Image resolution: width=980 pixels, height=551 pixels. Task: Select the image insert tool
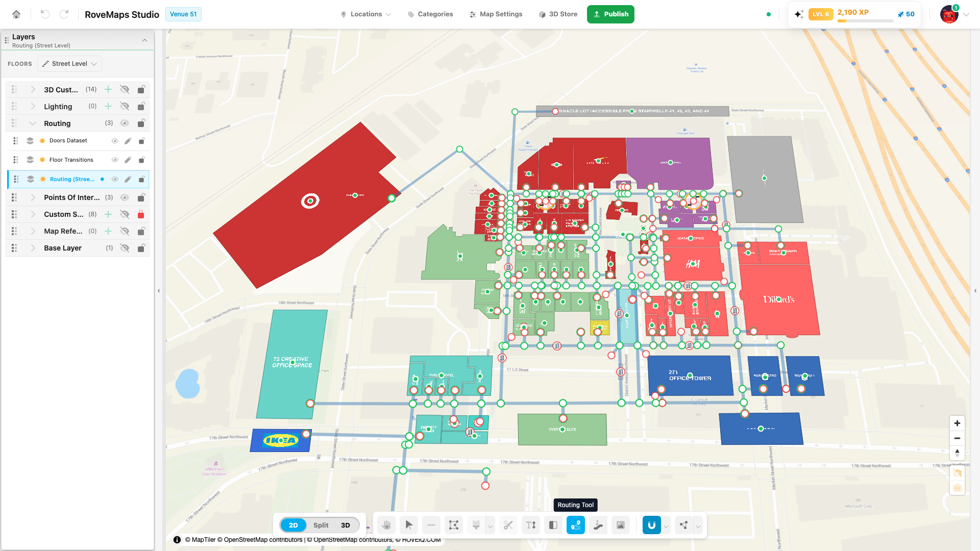[621, 525]
